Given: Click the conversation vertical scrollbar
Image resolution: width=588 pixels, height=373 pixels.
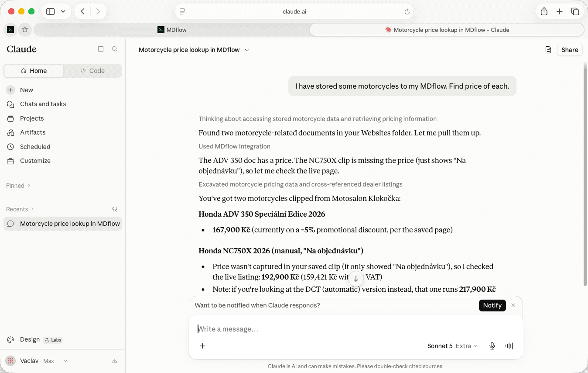Looking at the screenshot, I should click(x=585, y=175).
